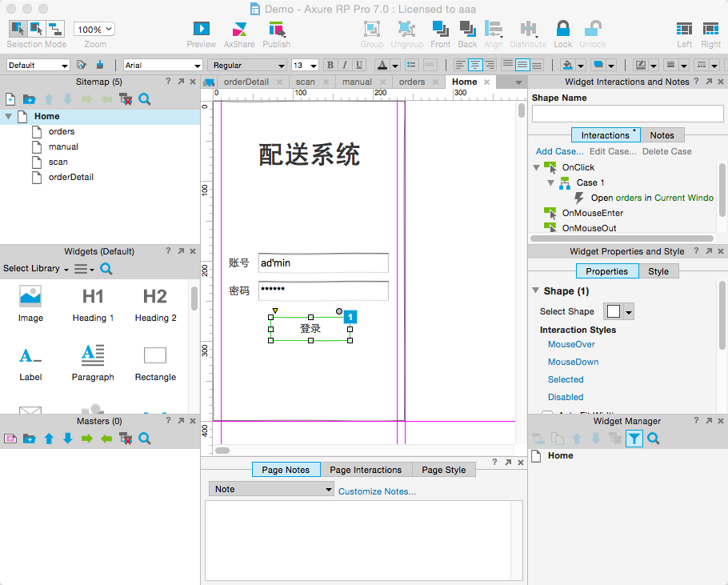Add a new folder in Masters panel
Screen dimensions: 728x585
coord(30,439)
